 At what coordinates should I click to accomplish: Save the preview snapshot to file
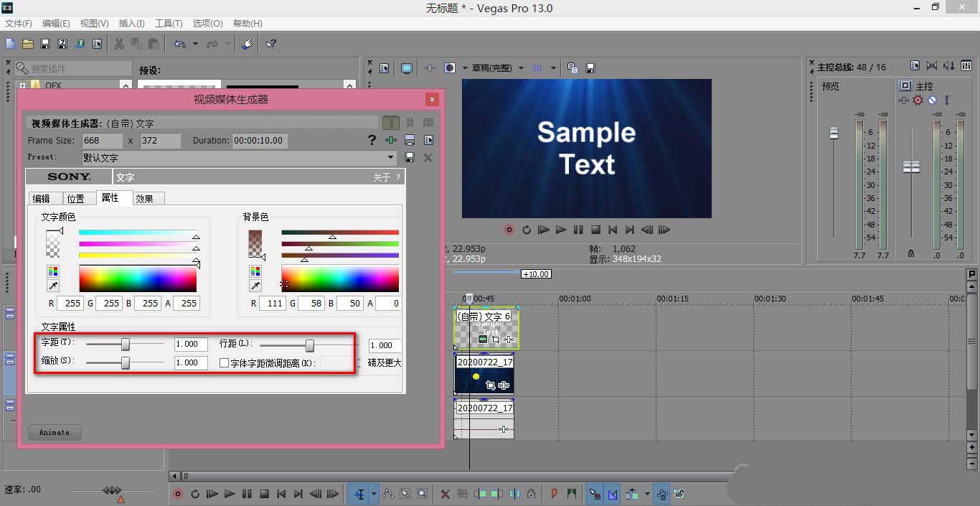(x=590, y=68)
